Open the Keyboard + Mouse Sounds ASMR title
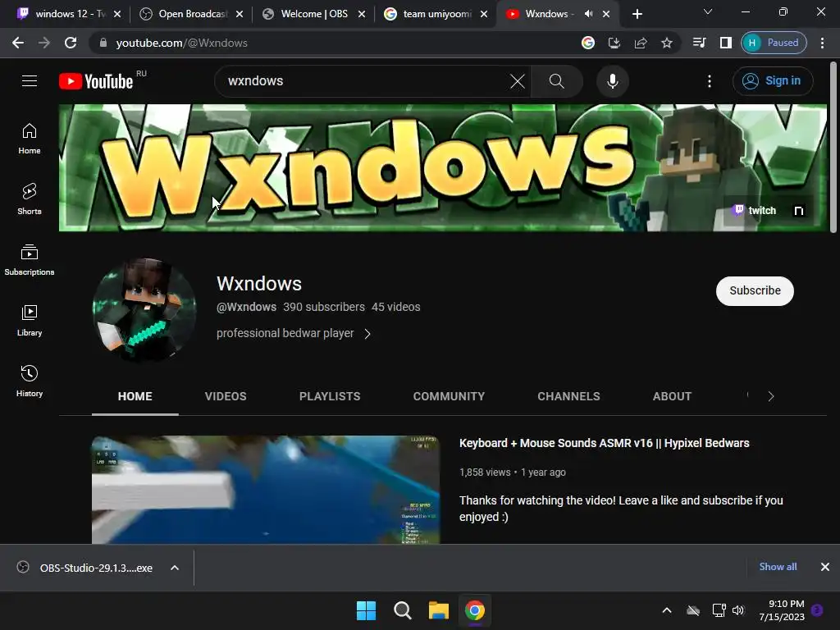Screen dimensions: 840x630 coord(605,443)
